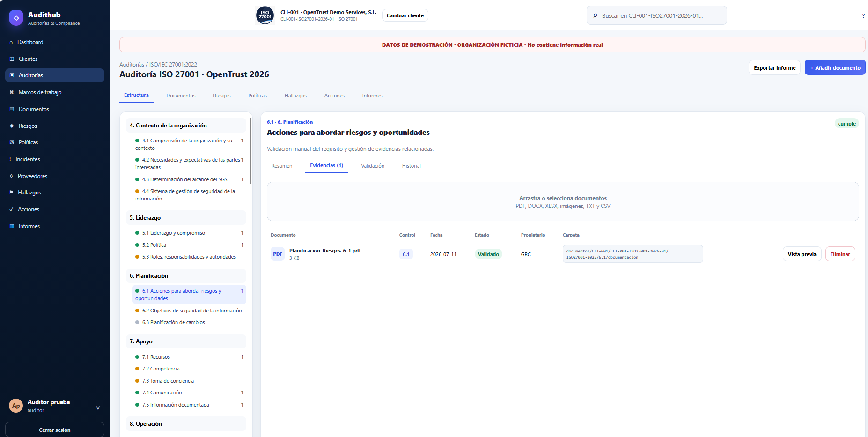
Task: Click the PDF file icon of Planificacion_Riesgos_6_1.pdf
Action: coord(278,254)
